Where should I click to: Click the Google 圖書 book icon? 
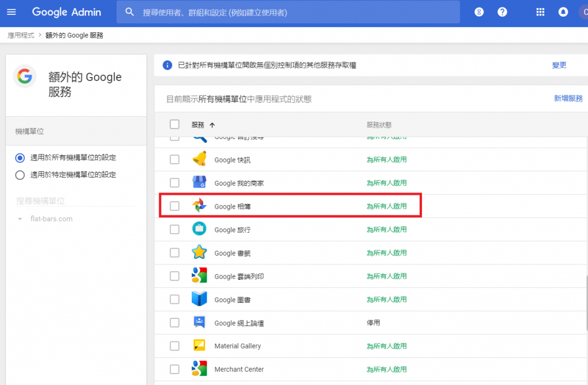199,299
